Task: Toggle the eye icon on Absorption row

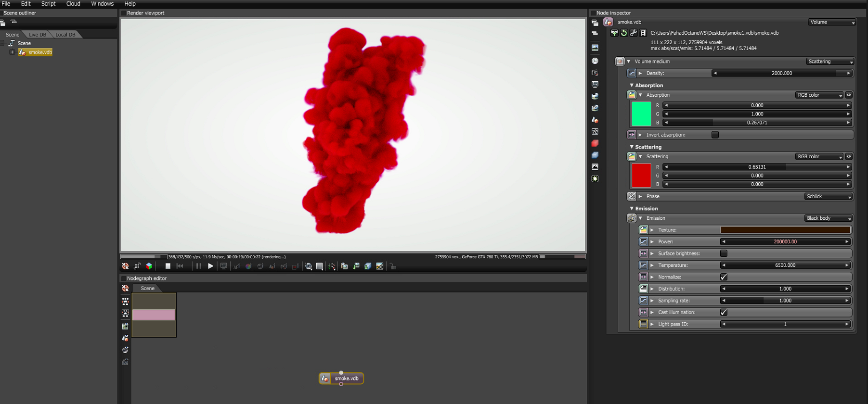Action: click(x=849, y=95)
